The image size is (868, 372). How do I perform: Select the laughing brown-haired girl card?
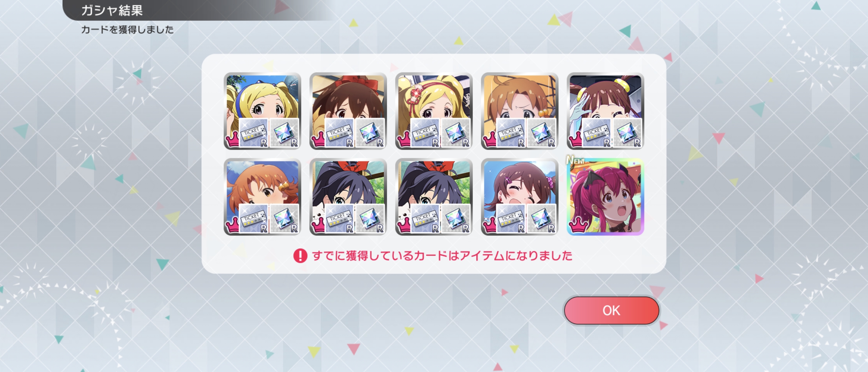[519, 197]
